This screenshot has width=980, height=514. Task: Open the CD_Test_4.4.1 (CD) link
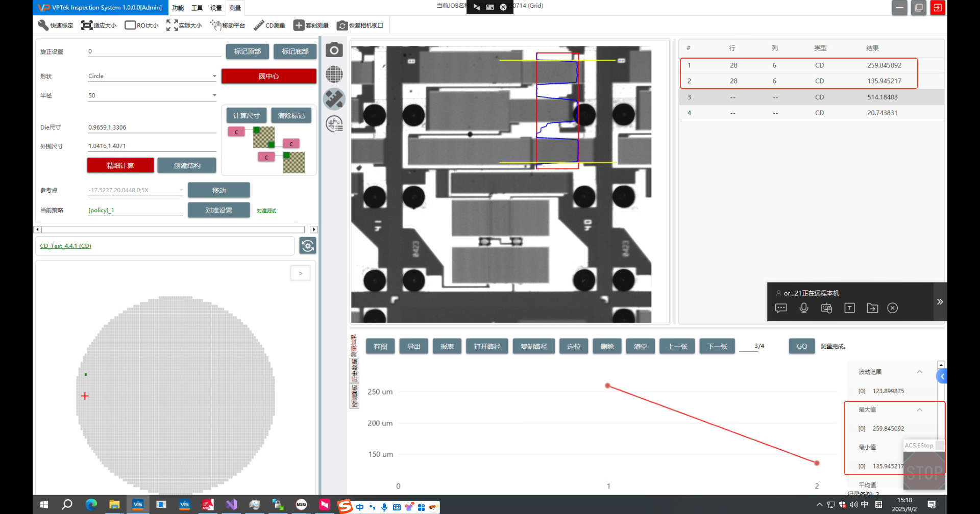(65, 246)
